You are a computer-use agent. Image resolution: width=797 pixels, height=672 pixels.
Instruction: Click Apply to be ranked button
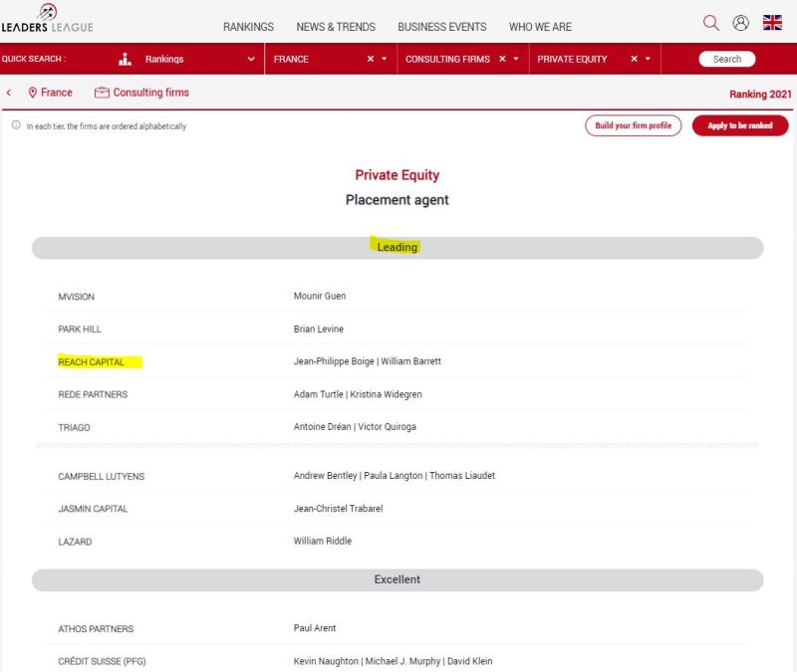739,126
